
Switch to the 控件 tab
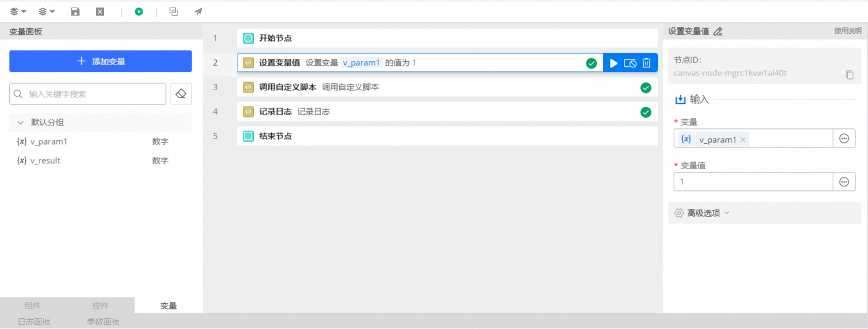[x=101, y=306]
